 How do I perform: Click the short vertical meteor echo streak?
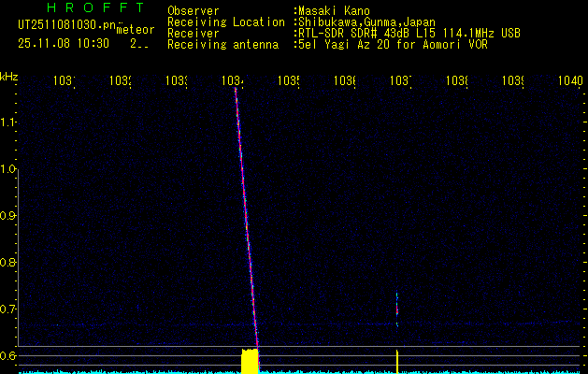(397, 309)
